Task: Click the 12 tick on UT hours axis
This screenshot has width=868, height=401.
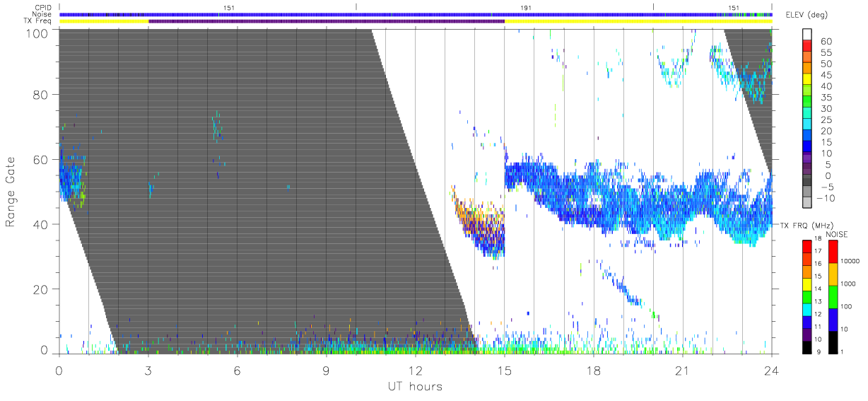Action: [415, 371]
